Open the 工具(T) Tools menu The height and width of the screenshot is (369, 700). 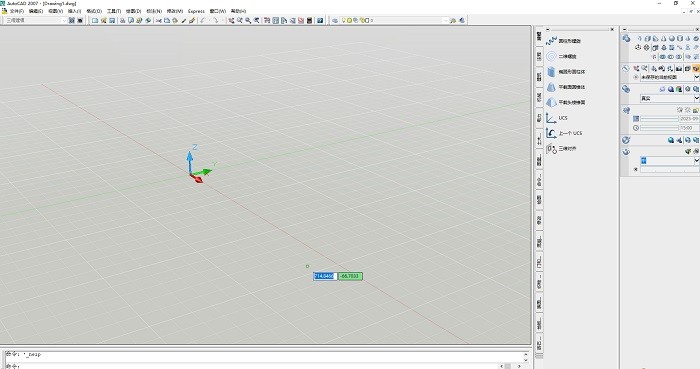pyautogui.click(x=114, y=11)
